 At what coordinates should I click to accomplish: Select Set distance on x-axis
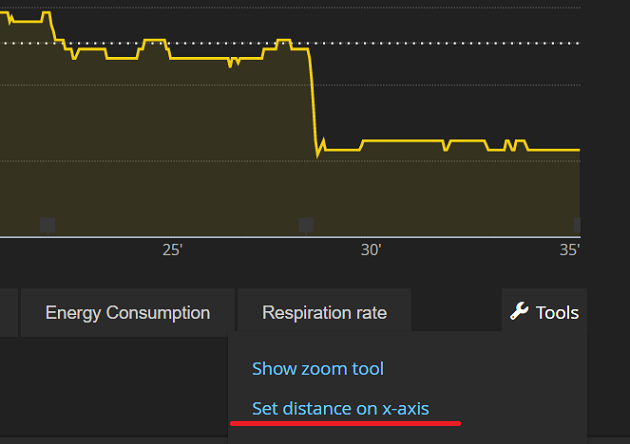click(x=340, y=409)
